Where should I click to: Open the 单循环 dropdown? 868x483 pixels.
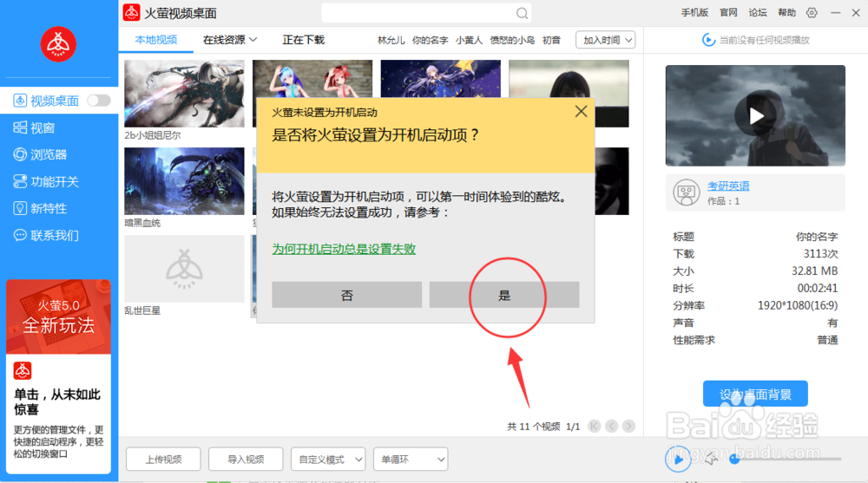click(x=411, y=460)
